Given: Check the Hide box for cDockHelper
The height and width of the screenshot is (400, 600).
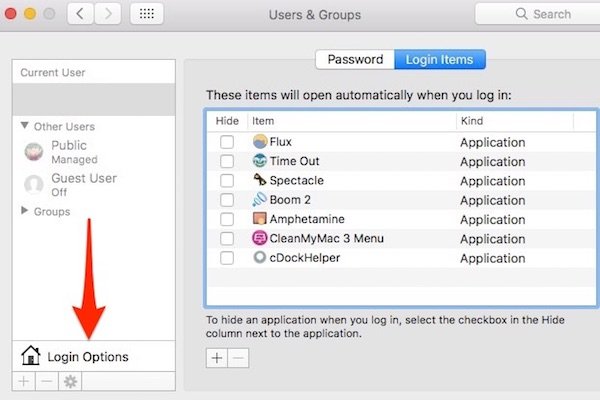Looking at the screenshot, I should [x=227, y=258].
